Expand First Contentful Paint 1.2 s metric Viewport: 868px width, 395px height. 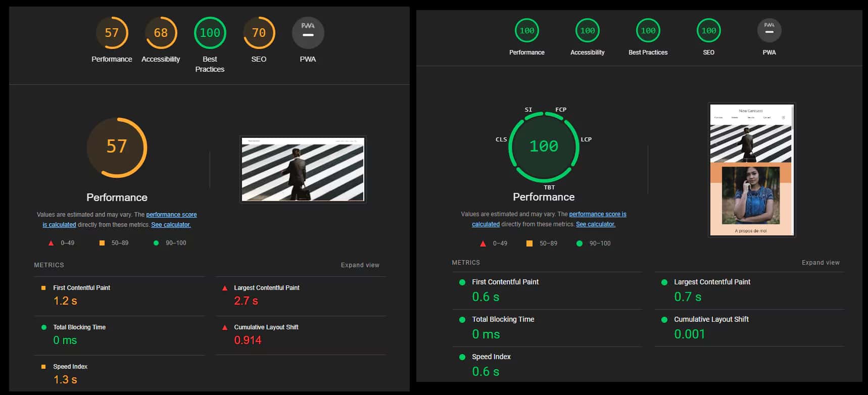pos(120,296)
